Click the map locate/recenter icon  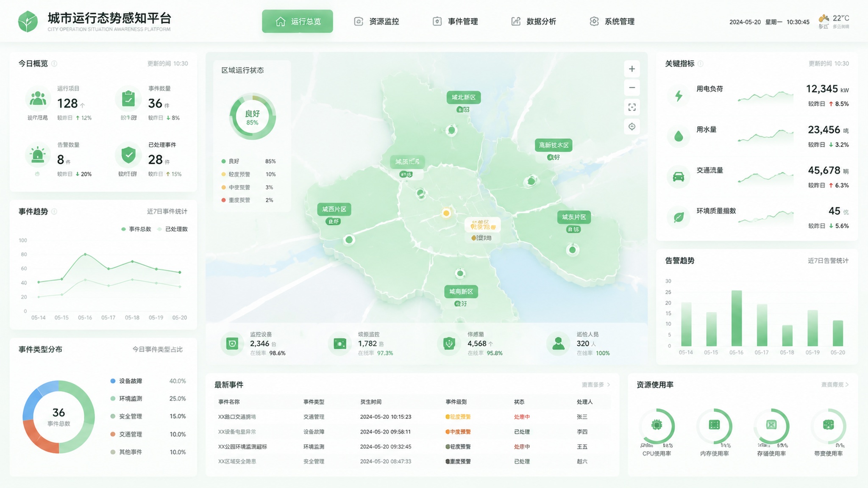[632, 127]
